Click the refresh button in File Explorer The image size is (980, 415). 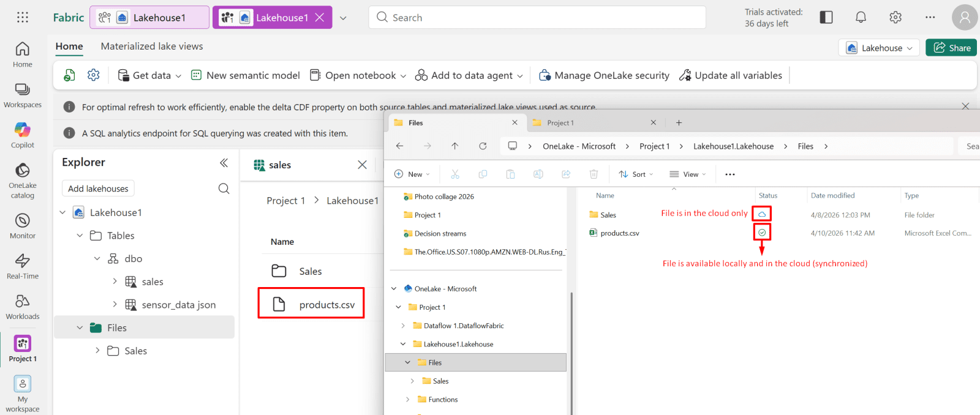pos(483,146)
